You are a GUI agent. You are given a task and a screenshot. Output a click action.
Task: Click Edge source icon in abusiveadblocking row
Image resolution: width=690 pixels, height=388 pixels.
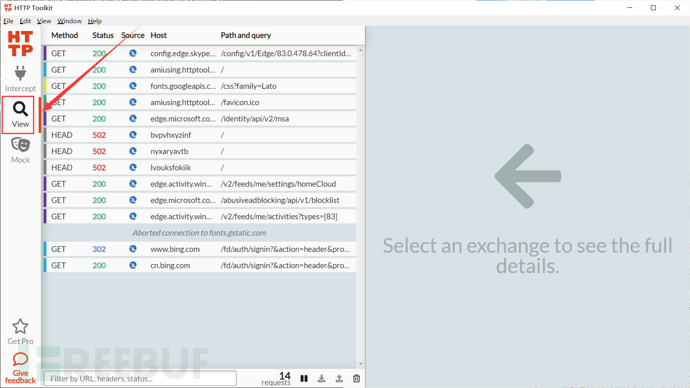(x=133, y=200)
